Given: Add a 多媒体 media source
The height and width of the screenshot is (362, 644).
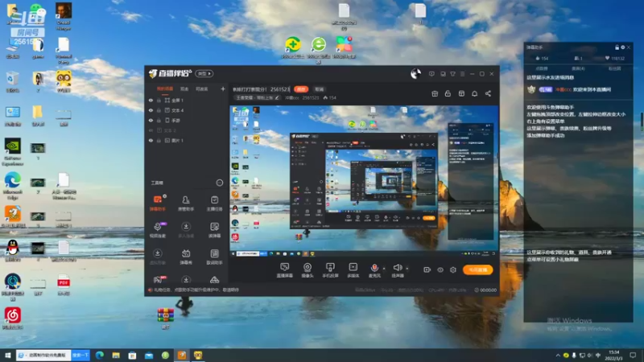Looking at the screenshot, I should pyautogui.click(x=353, y=270).
